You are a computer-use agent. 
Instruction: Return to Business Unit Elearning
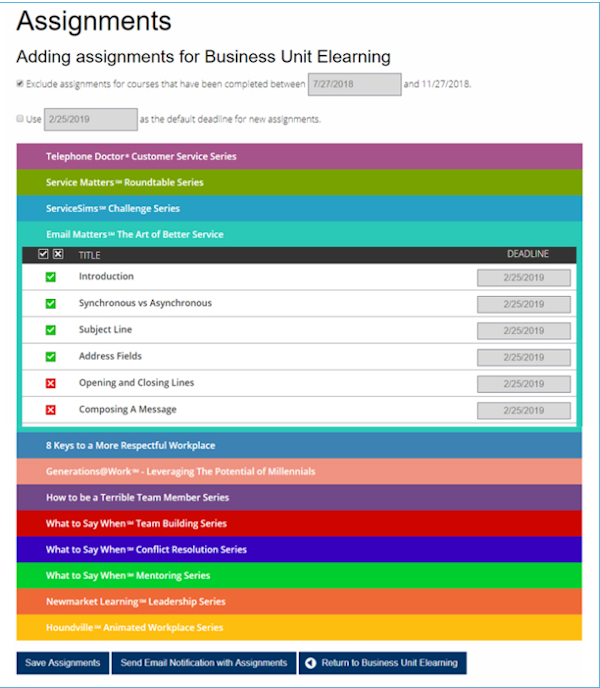[x=382, y=662]
